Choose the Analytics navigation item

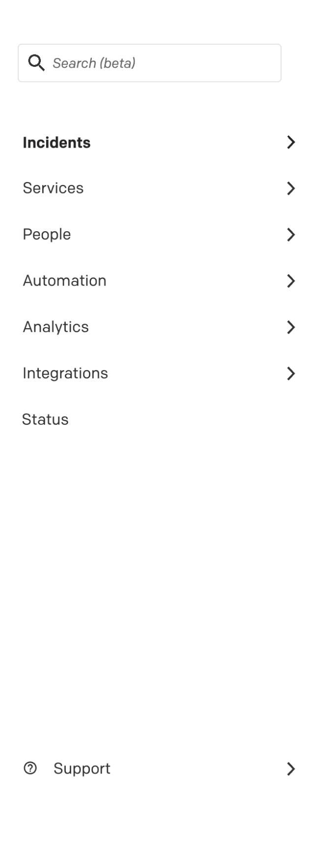56,327
